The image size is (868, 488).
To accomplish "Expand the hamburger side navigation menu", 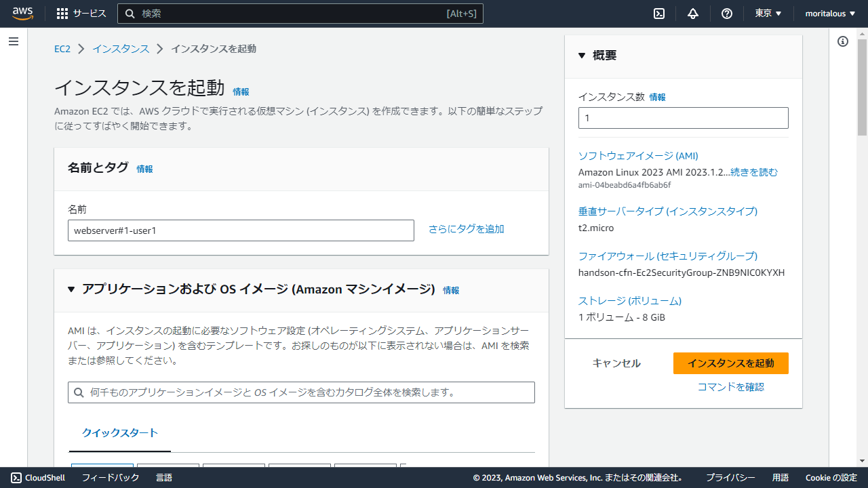I will (x=14, y=42).
